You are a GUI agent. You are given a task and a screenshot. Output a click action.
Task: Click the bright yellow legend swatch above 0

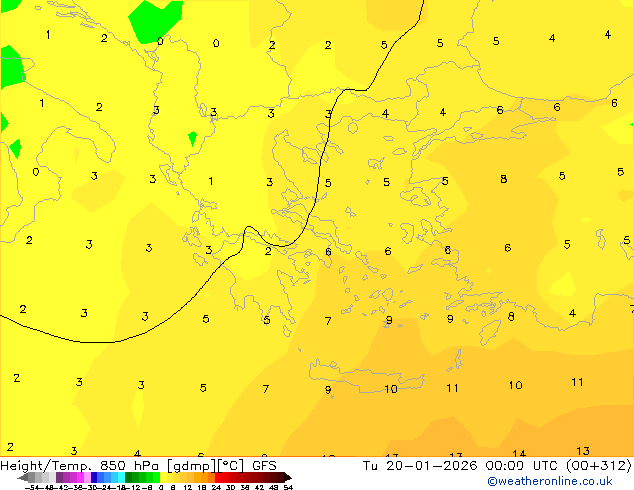[x=163, y=477]
